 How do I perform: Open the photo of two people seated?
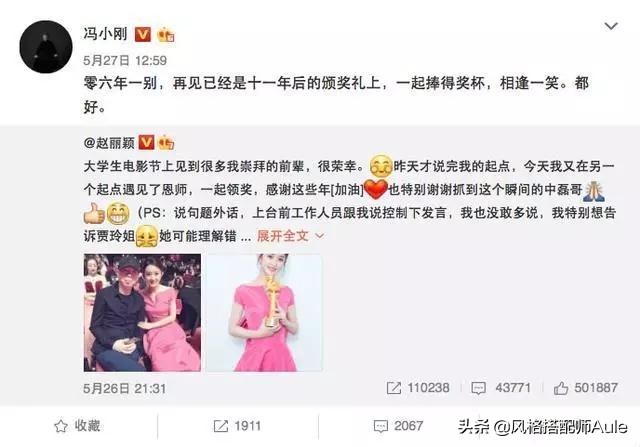(x=142, y=312)
